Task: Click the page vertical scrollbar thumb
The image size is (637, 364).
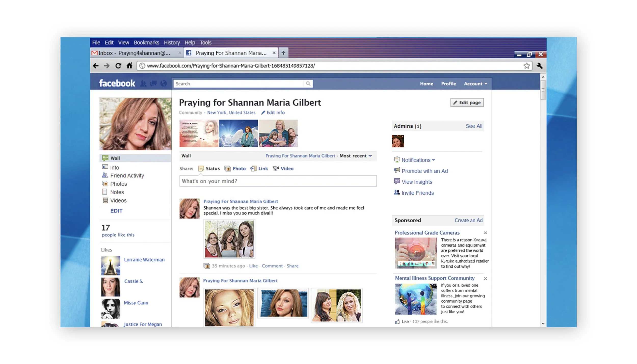Action: coord(543,90)
